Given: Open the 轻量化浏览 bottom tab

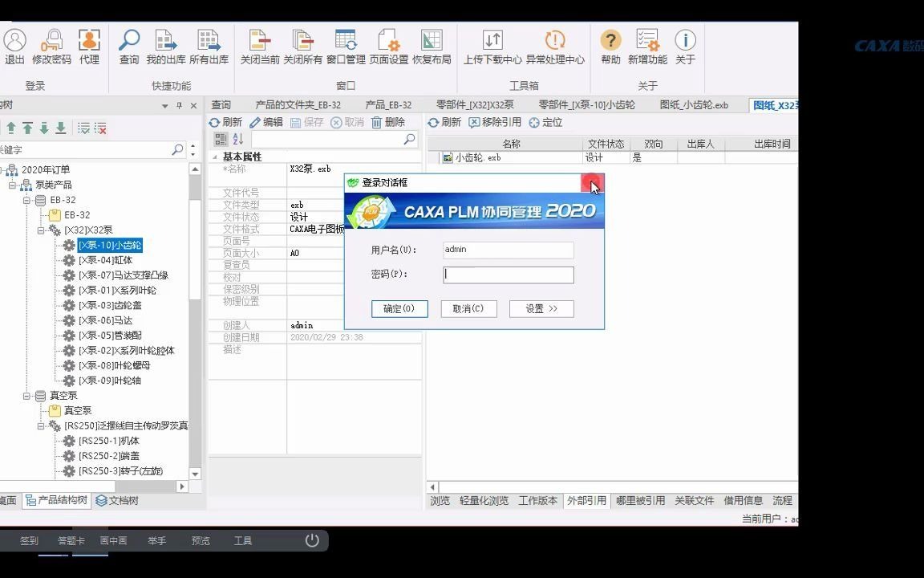Looking at the screenshot, I should point(484,501).
